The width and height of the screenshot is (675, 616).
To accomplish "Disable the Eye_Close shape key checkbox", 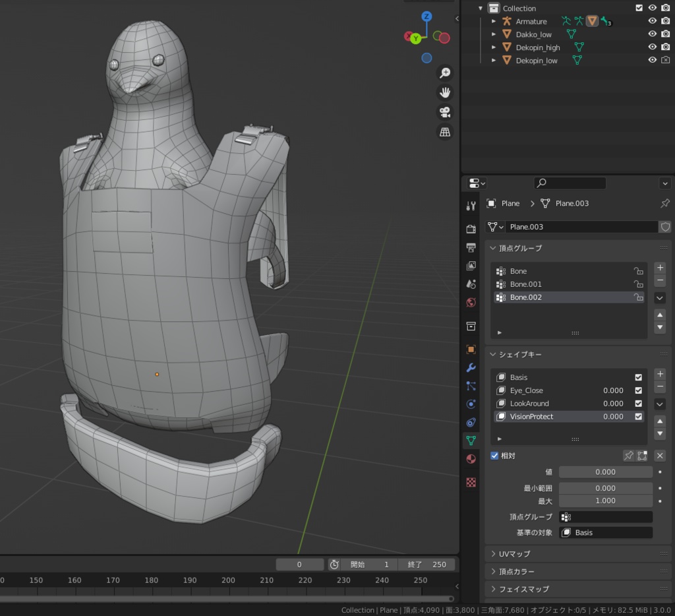I will coord(638,390).
